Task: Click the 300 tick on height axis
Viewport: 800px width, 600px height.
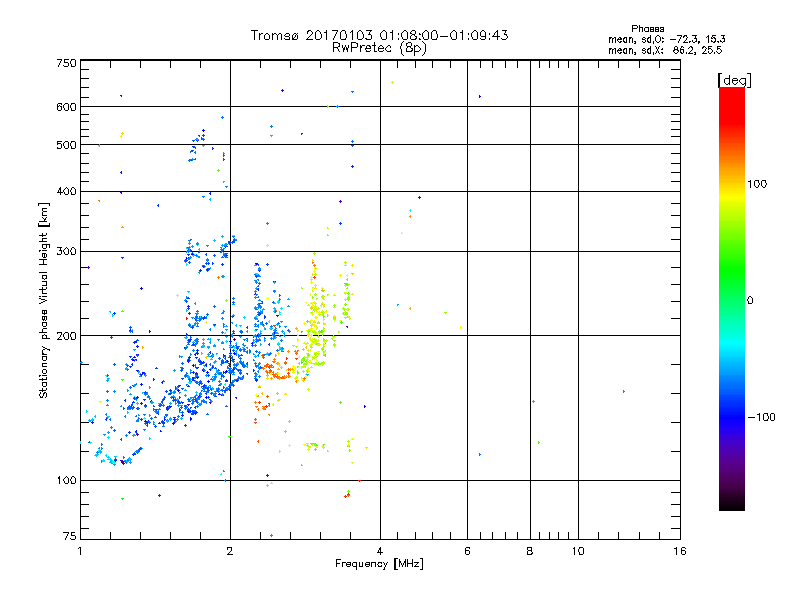Action: pyautogui.click(x=66, y=251)
